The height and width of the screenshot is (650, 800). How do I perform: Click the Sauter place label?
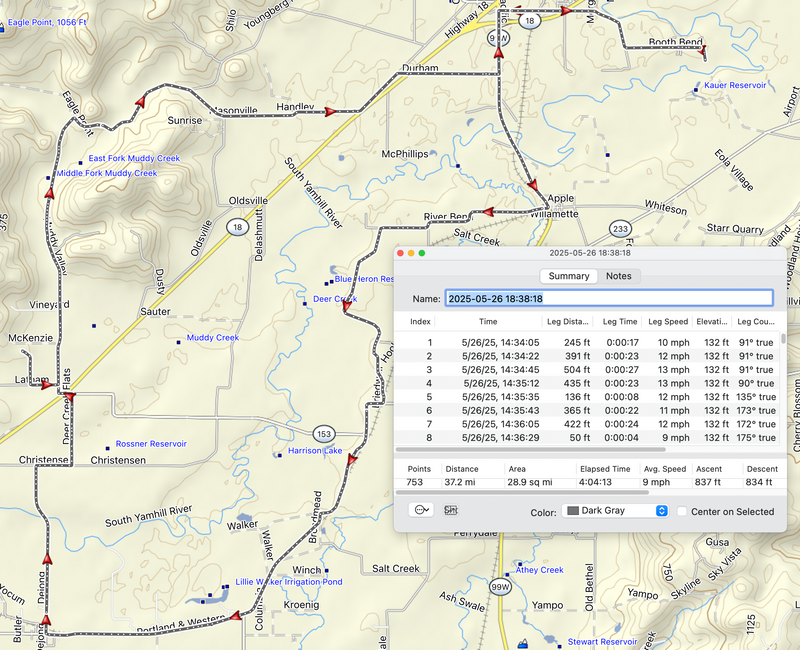pyautogui.click(x=155, y=311)
